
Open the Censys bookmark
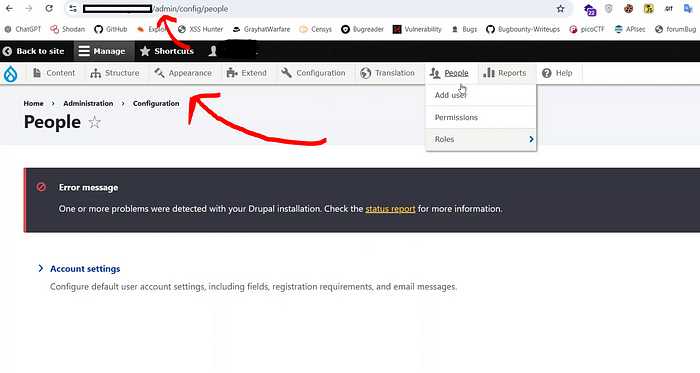pos(316,29)
